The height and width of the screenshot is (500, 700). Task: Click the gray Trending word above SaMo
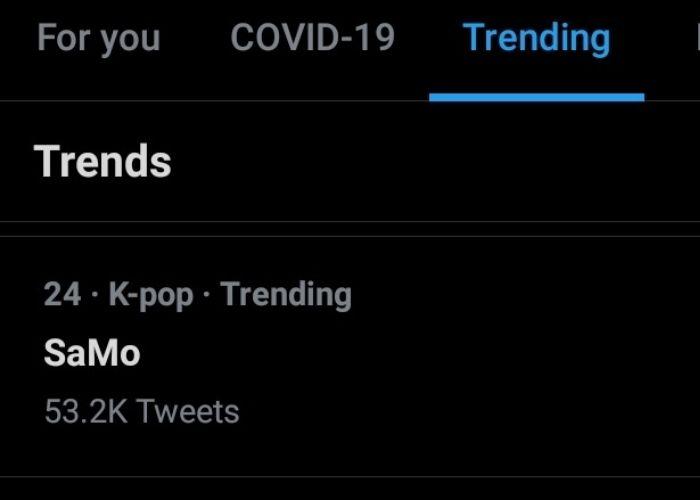point(286,295)
